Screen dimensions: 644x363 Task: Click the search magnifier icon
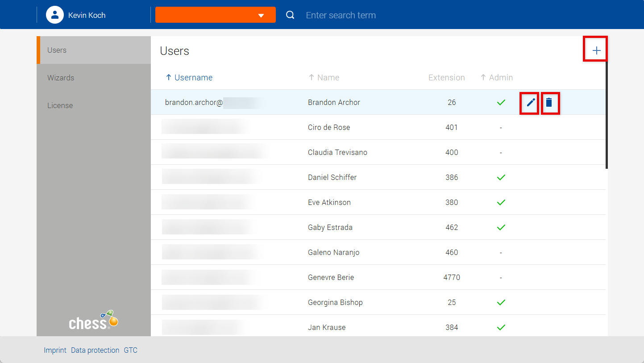pyautogui.click(x=290, y=15)
